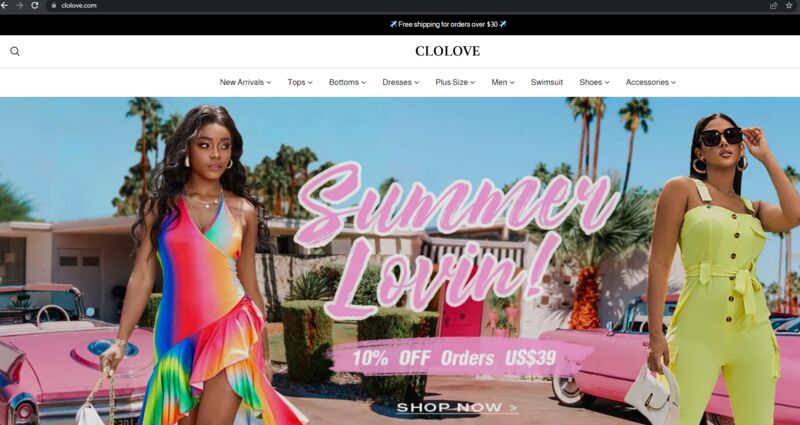Expand the Plus Size dropdown
The height and width of the screenshot is (425, 800).
click(455, 82)
